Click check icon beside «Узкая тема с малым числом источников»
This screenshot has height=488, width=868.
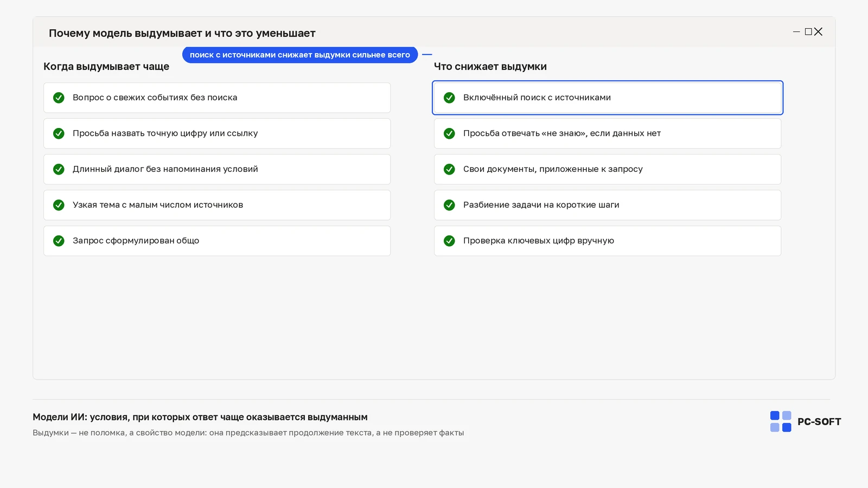(59, 205)
